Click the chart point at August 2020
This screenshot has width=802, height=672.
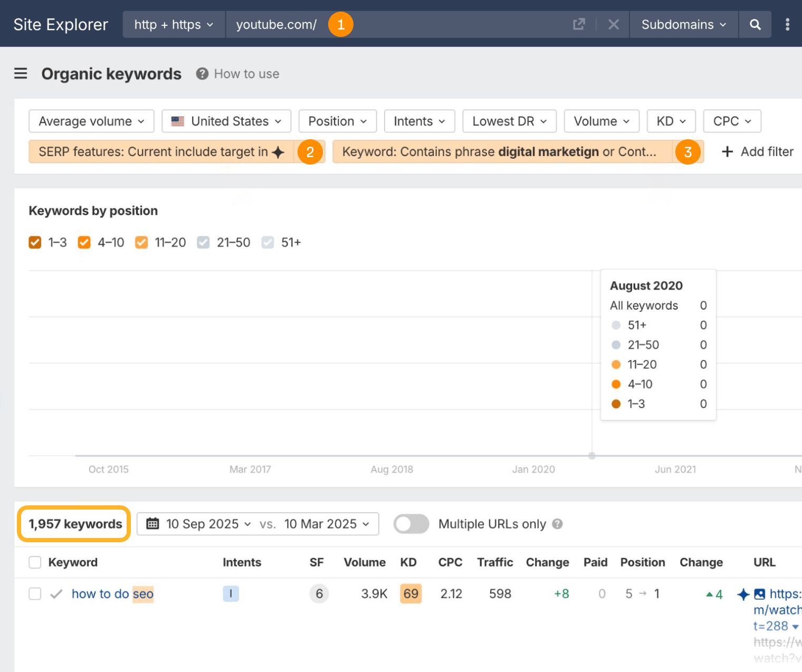click(x=592, y=456)
